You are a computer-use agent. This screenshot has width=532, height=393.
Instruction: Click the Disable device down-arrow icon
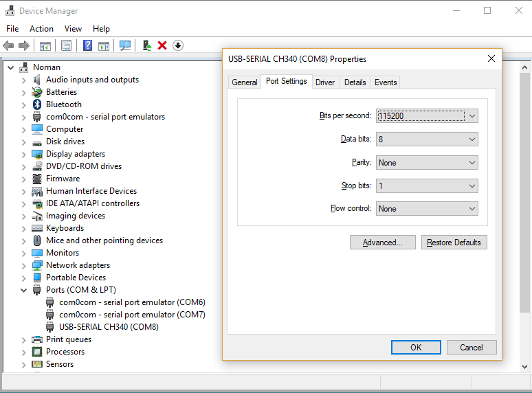(178, 45)
